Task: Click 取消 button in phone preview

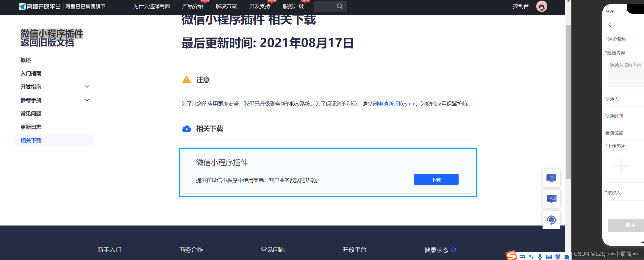Action: 626,225
